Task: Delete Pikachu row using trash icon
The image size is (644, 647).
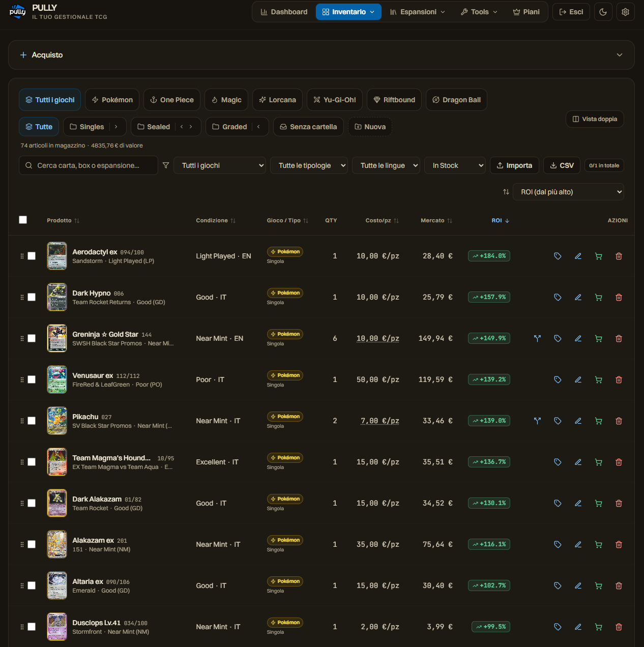Action: pyautogui.click(x=619, y=421)
